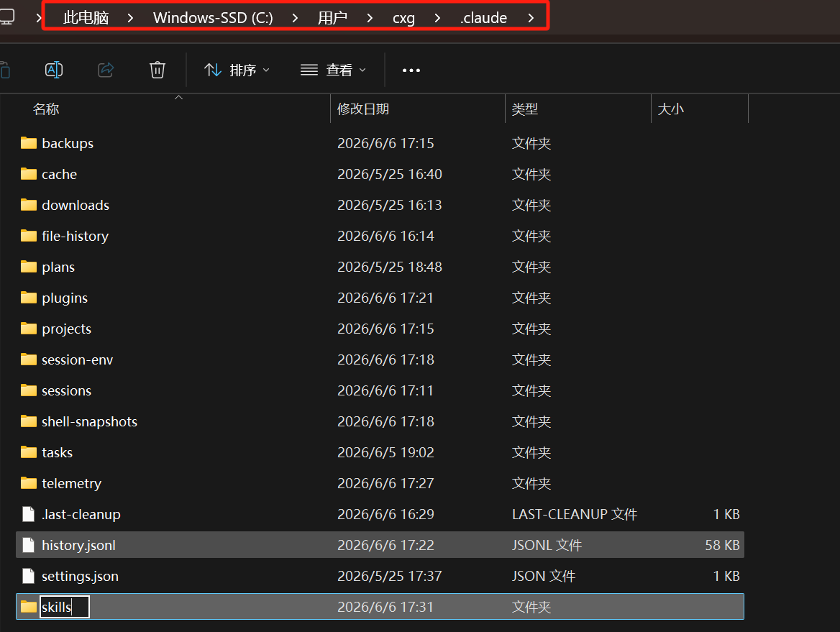This screenshot has height=632, width=840.
Task: Go to Windows-SSD (C:) in the breadcrumb
Action: click(213, 18)
